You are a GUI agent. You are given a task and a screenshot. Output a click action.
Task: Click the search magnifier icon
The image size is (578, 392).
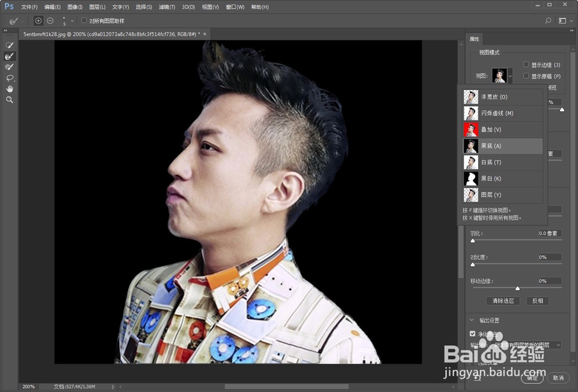tap(548, 21)
